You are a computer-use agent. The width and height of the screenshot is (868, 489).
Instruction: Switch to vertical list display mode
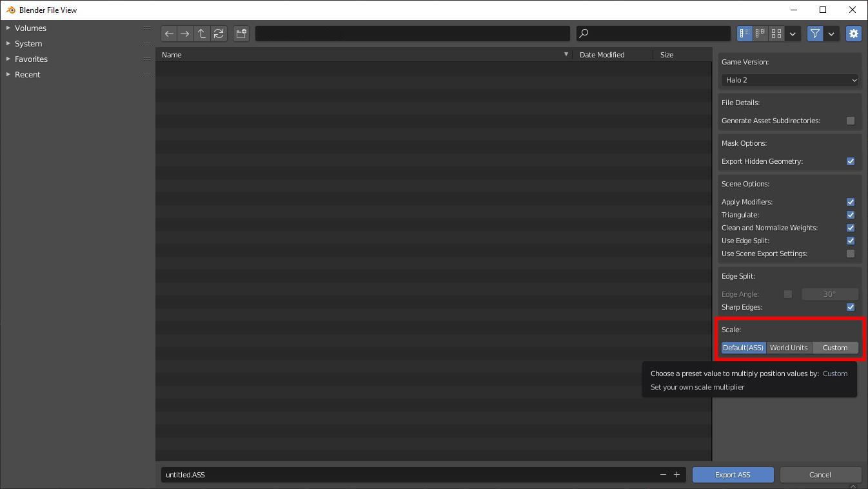click(x=745, y=34)
